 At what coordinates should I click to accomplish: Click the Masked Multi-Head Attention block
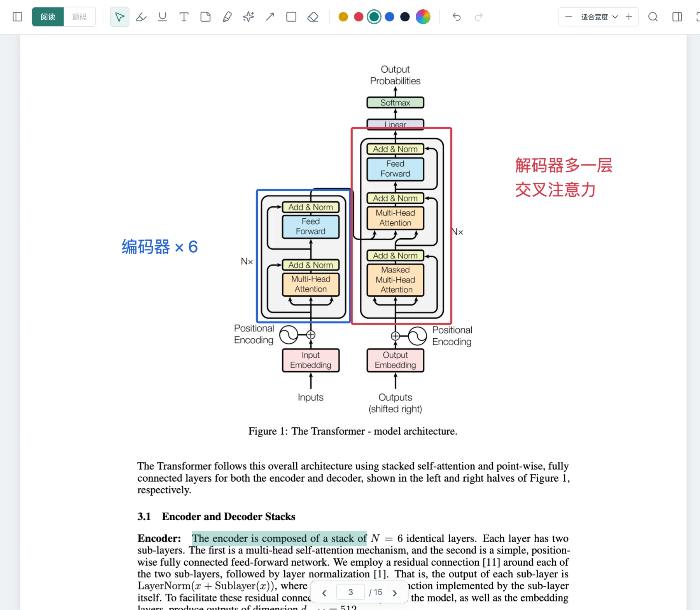point(395,280)
